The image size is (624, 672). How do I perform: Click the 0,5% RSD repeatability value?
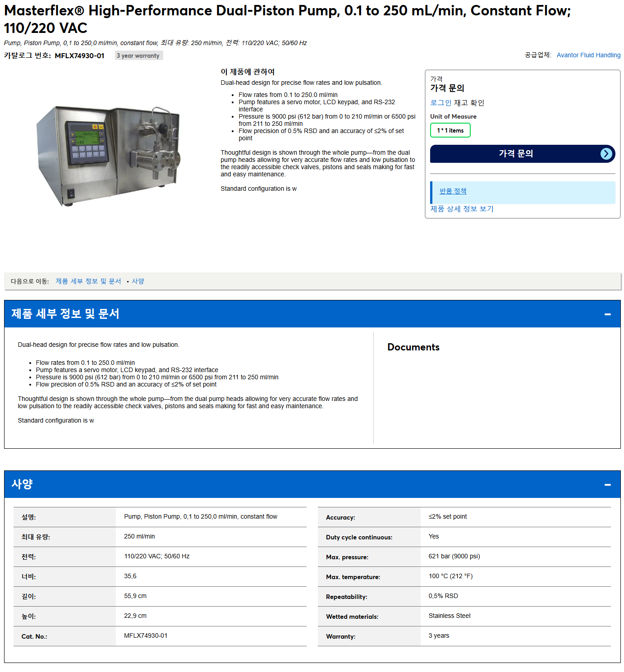pyautogui.click(x=443, y=596)
